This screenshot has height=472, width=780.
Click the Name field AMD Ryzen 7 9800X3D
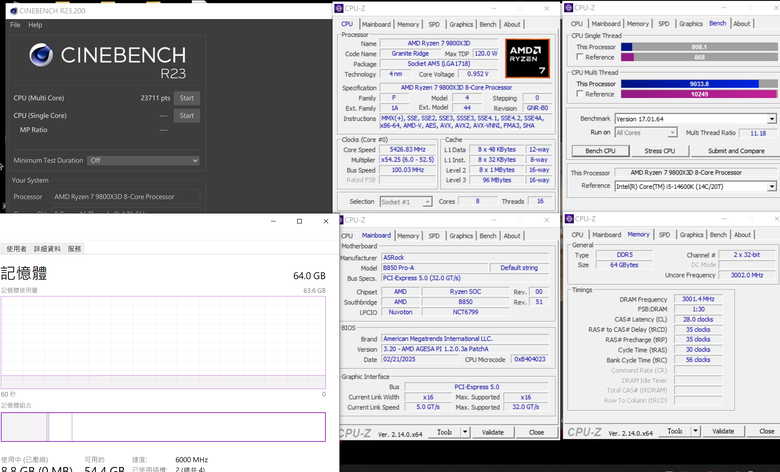439,43
